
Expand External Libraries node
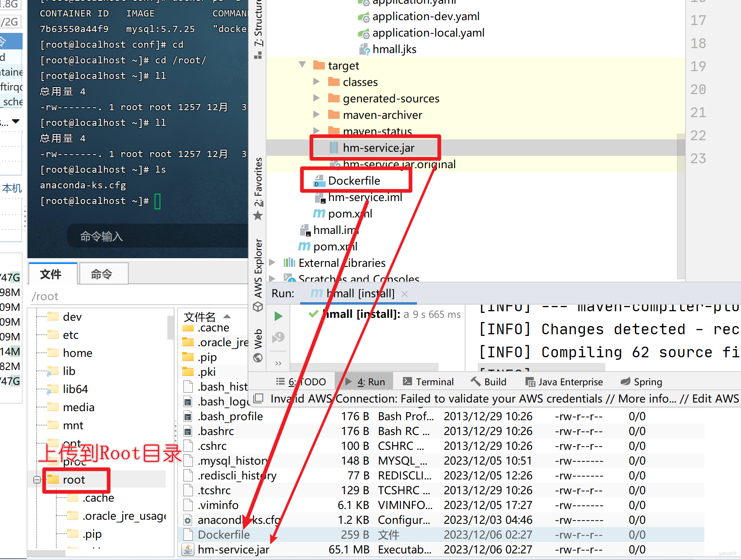(x=272, y=262)
